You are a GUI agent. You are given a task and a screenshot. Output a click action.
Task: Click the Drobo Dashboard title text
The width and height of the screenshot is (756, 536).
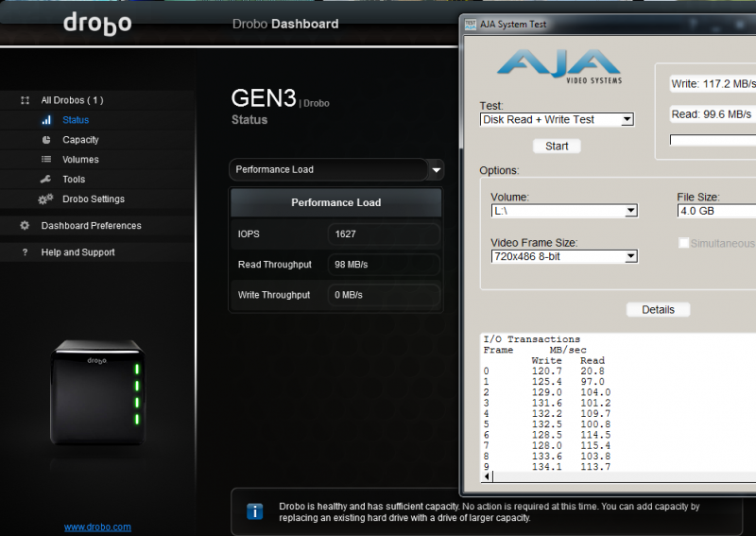click(x=285, y=25)
